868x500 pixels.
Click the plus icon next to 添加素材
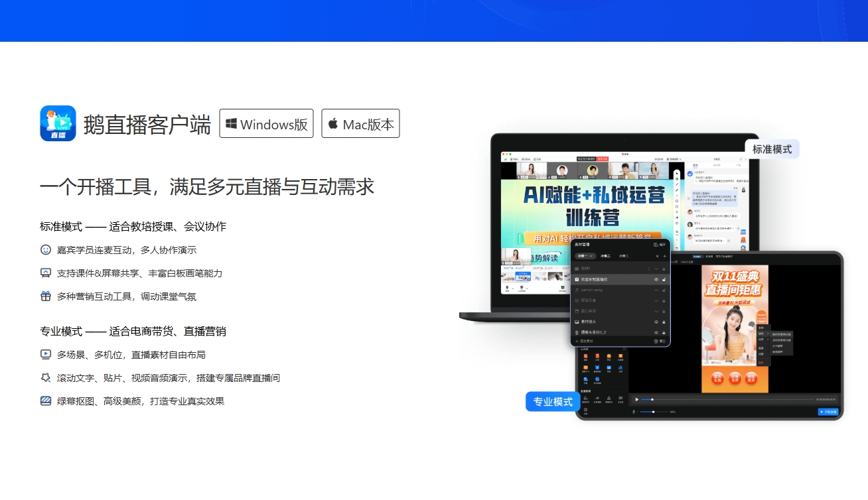pyautogui.click(x=577, y=341)
